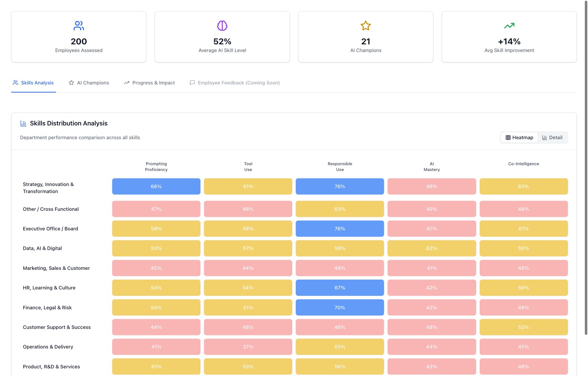The height and width of the screenshot is (376, 588).
Task: Click Other / Cross Functional 63% Responsible Use cell
Action: pyautogui.click(x=340, y=209)
